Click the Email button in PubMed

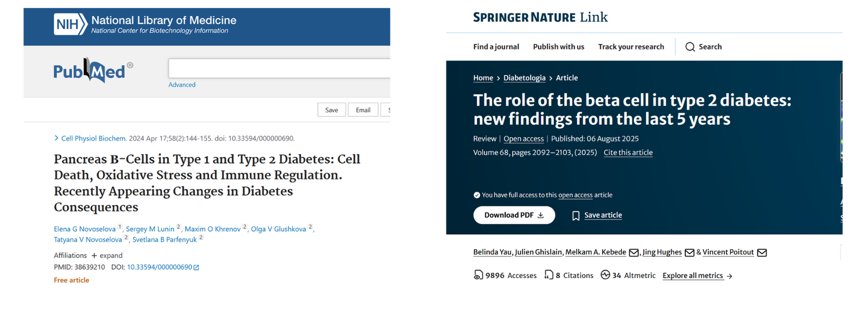[363, 110]
